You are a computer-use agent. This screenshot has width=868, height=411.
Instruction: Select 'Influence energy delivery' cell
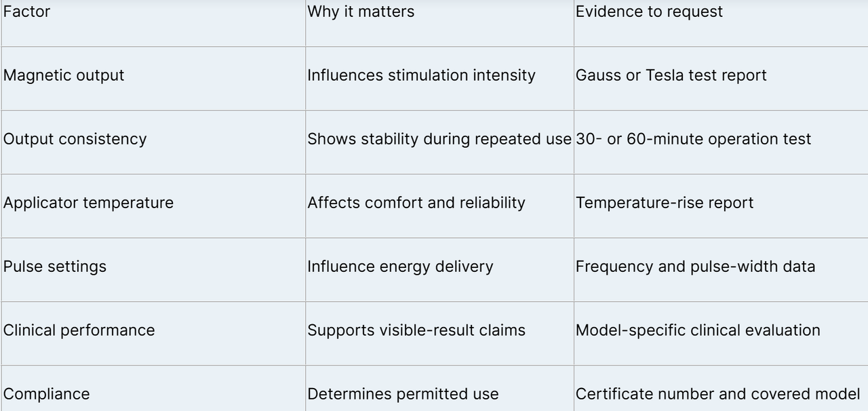point(439,270)
